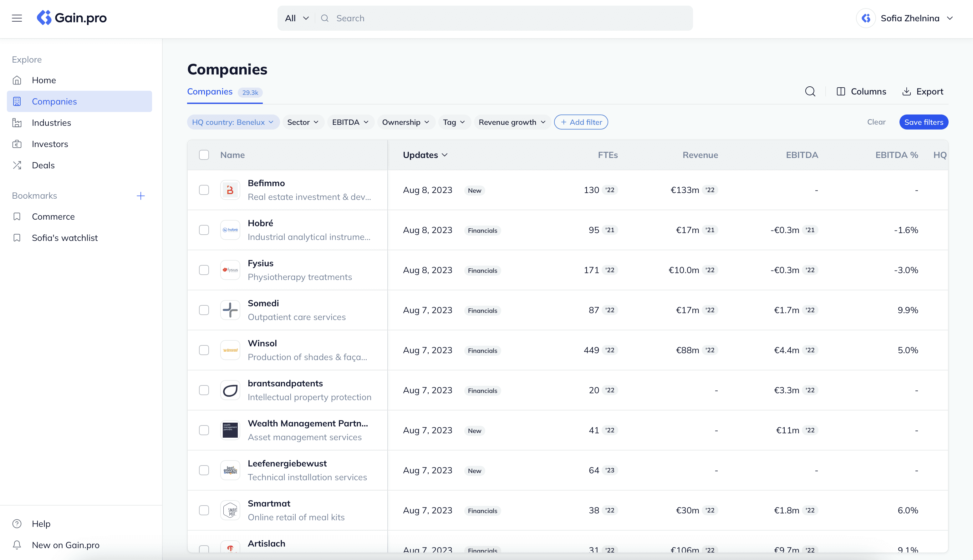Open the Sector filter dropdown
The width and height of the screenshot is (973, 560).
coord(303,122)
